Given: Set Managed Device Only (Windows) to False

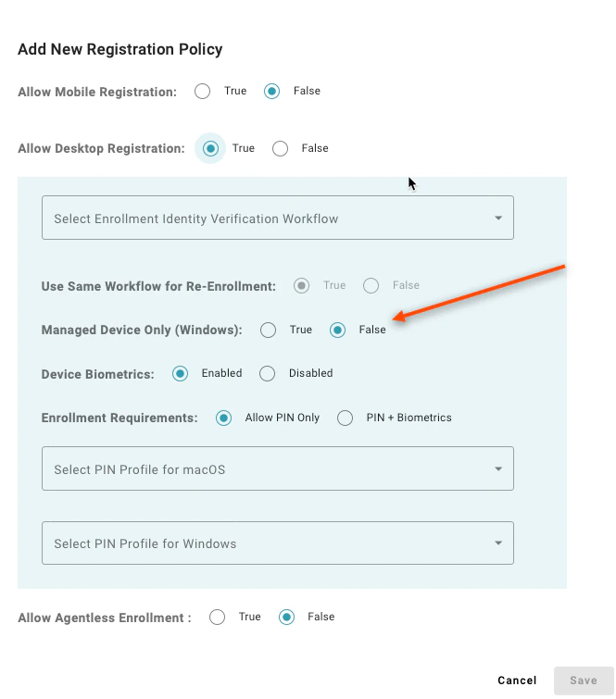Looking at the screenshot, I should click(338, 331).
